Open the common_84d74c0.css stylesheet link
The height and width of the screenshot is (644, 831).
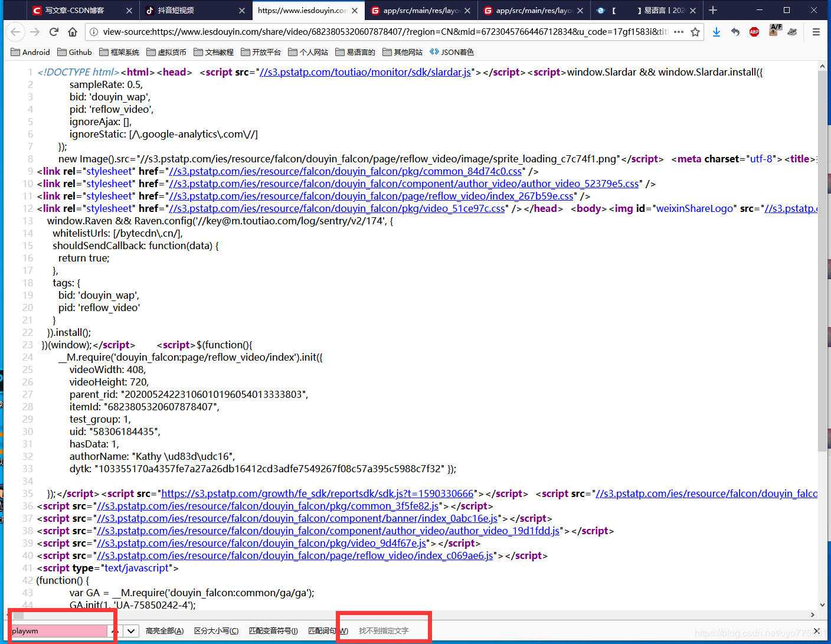tap(345, 171)
